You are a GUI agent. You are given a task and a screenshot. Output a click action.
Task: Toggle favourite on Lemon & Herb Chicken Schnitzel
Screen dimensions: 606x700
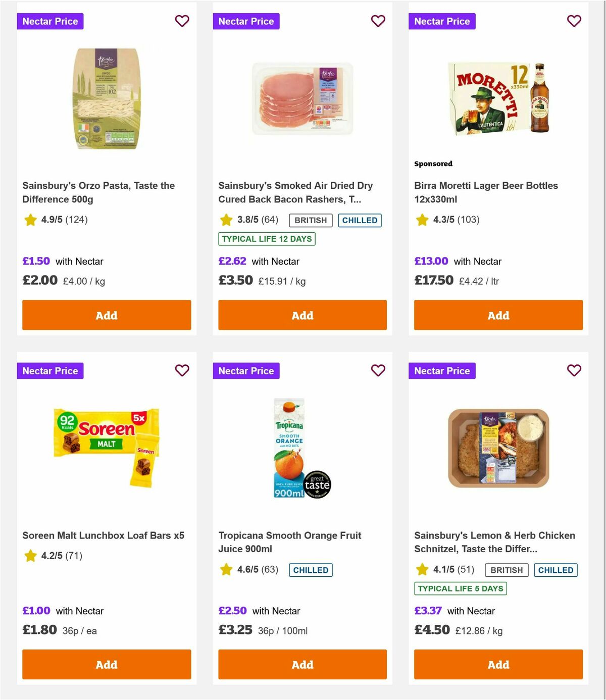(x=574, y=370)
